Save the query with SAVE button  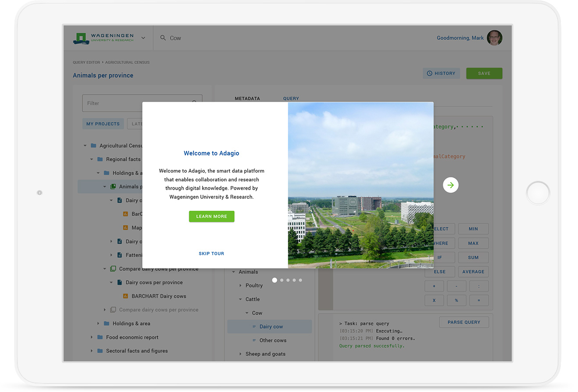(x=484, y=73)
